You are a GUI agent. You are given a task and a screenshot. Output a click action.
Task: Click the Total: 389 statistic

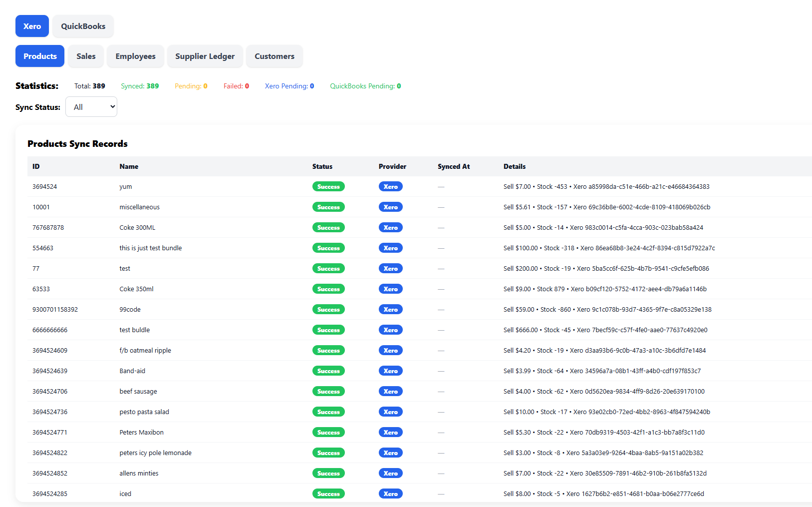(90, 86)
